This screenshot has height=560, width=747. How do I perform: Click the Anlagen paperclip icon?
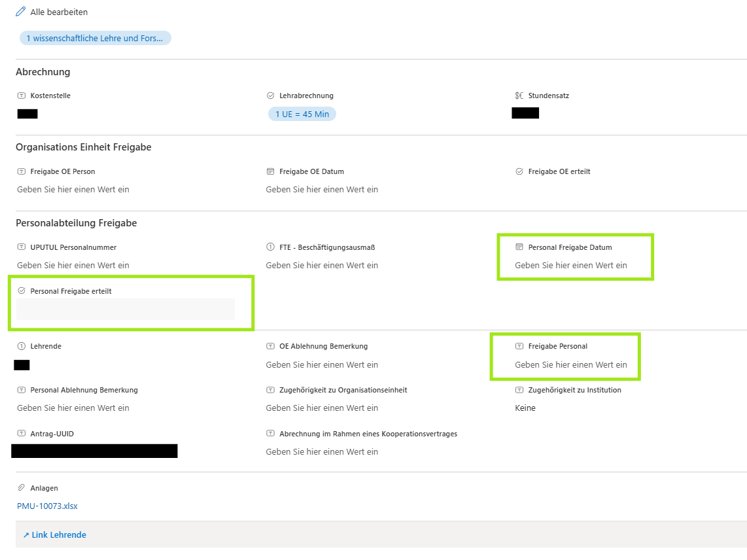point(22,487)
